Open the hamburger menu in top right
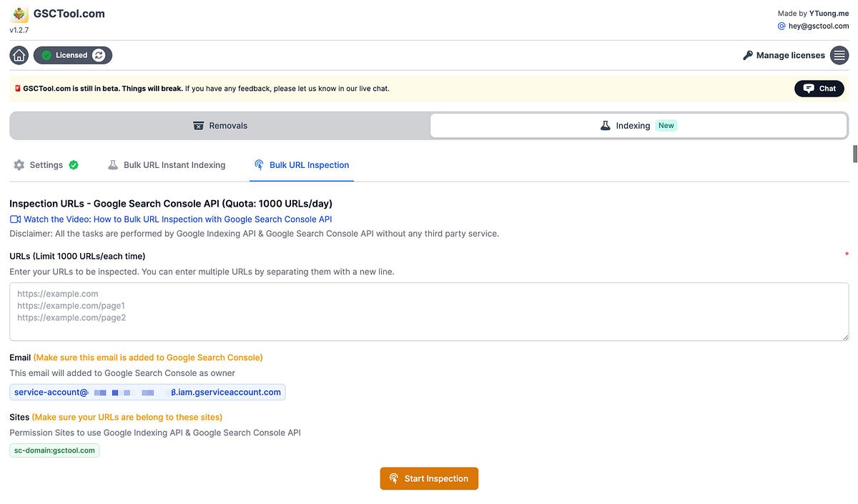858x504 pixels. 839,54
